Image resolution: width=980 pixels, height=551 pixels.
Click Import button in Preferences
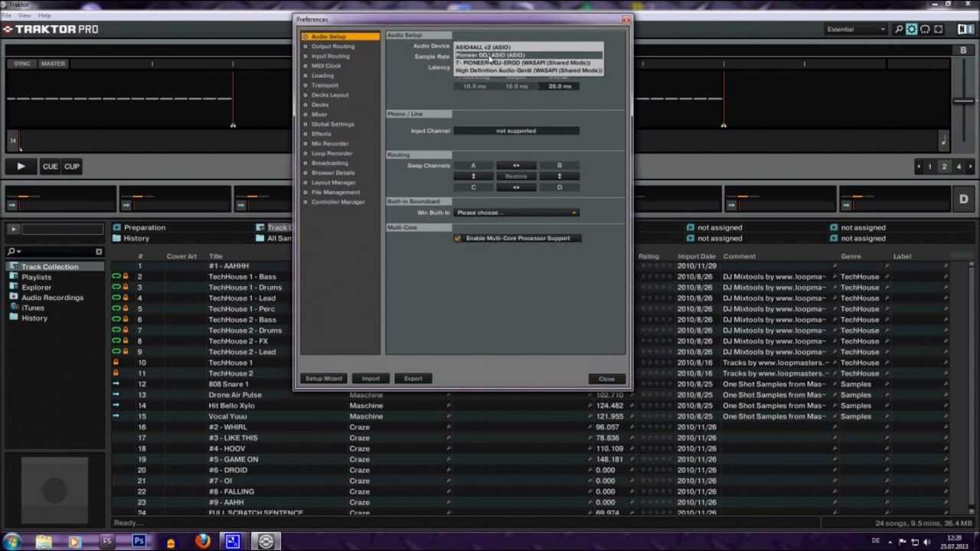point(371,379)
